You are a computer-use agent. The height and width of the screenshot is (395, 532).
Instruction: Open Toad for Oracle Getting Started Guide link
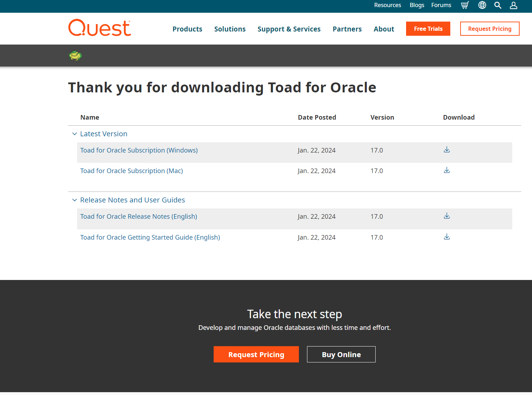click(x=150, y=237)
